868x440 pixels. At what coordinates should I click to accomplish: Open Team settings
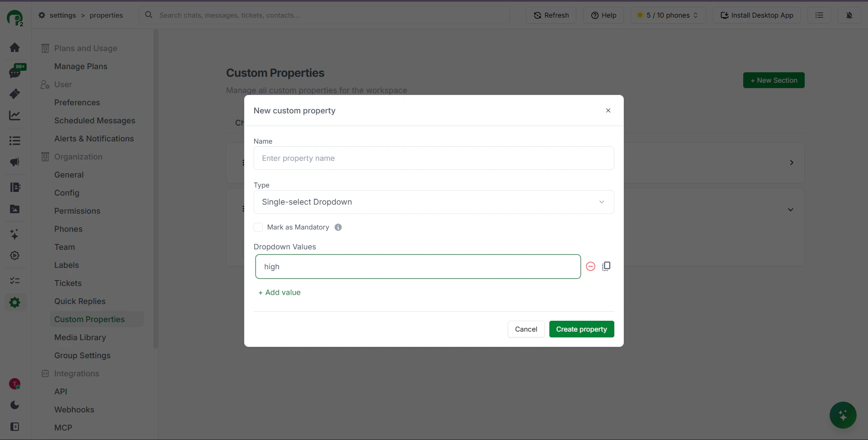point(65,247)
